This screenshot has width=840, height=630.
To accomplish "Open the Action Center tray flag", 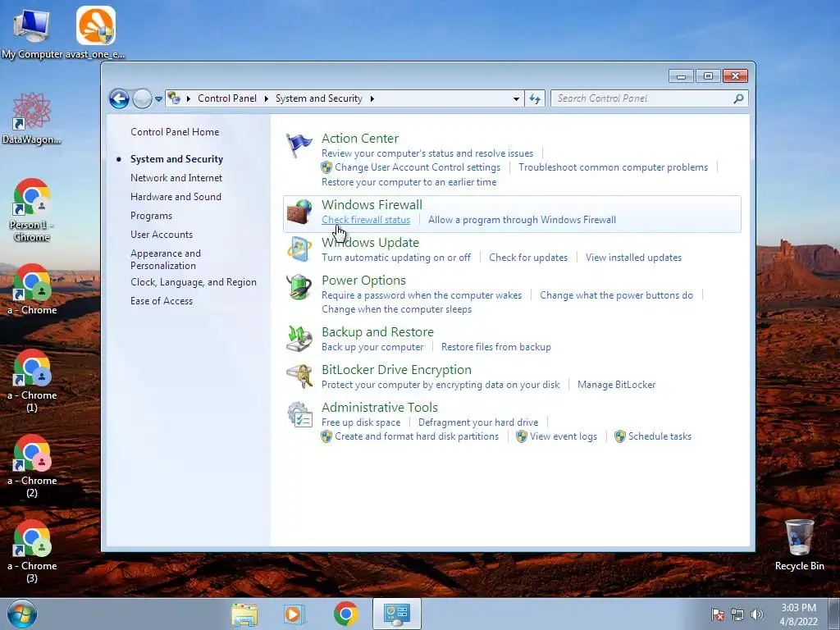I will pyautogui.click(x=717, y=614).
